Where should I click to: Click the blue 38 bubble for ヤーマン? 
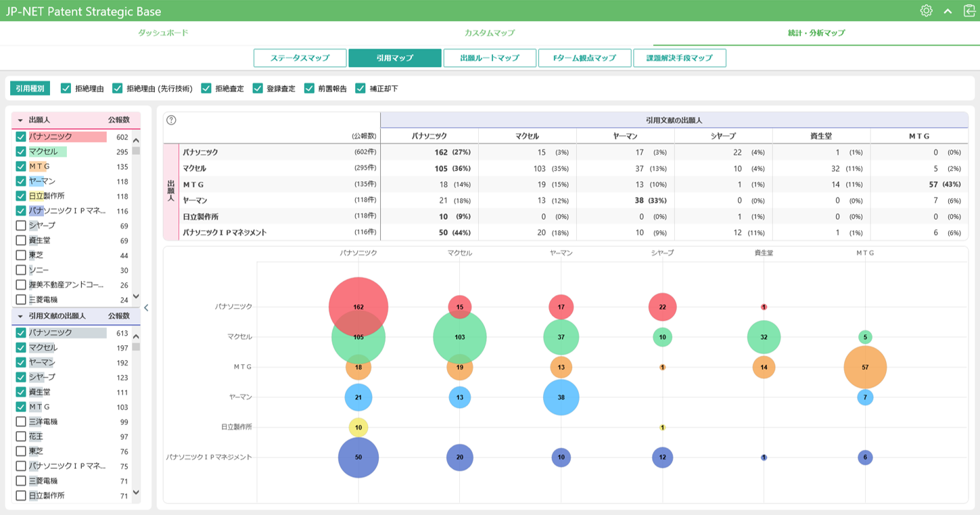(561, 397)
